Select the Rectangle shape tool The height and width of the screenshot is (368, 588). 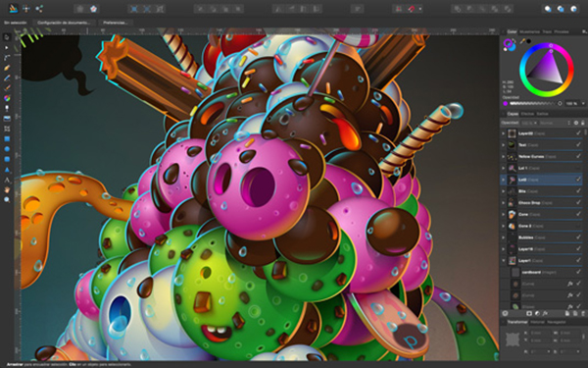point(7,139)
